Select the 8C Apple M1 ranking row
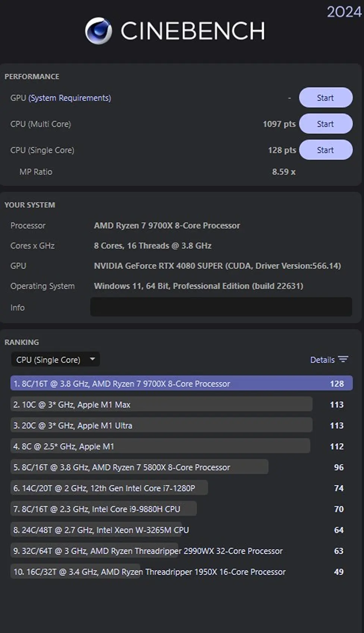364x633 pixels. [181, 446]
